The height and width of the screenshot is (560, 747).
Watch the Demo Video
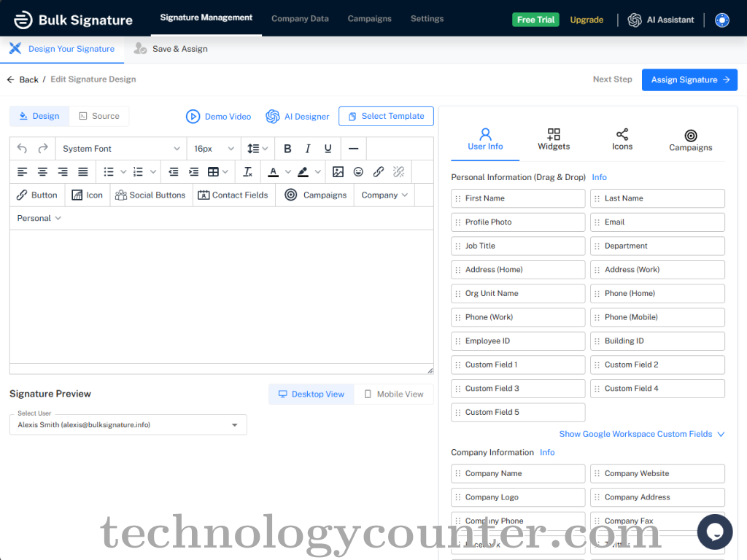218,117
